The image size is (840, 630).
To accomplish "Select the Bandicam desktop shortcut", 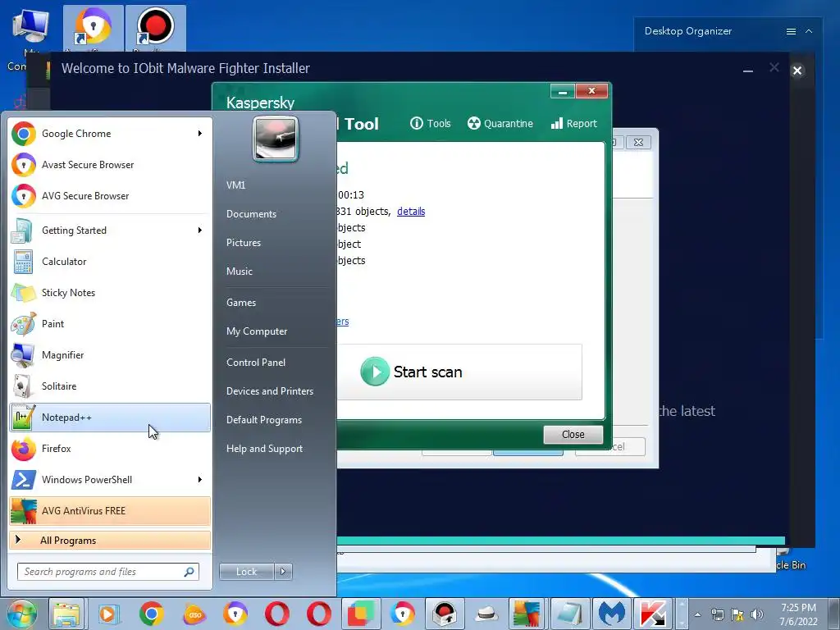I will pos(155,28).
